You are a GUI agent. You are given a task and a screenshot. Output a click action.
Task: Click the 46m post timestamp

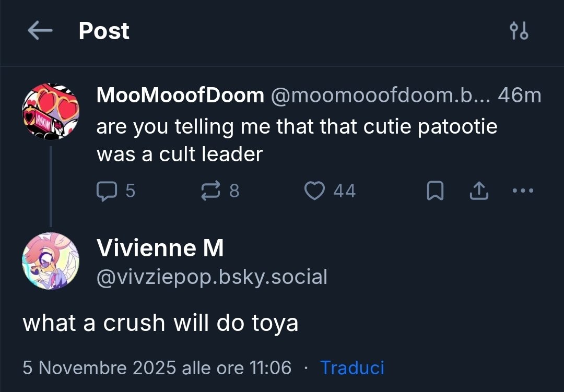coord(520,96)
